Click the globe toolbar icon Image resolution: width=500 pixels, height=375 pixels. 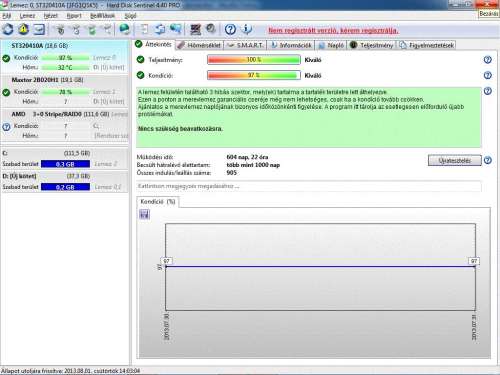tap(125, 29)
